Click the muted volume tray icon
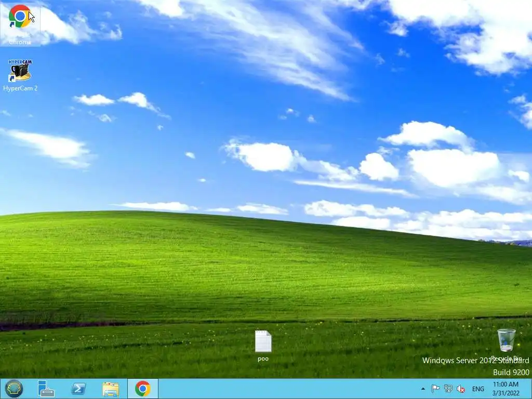The height and width of the screenshot is (399, 532). [461, 389]
